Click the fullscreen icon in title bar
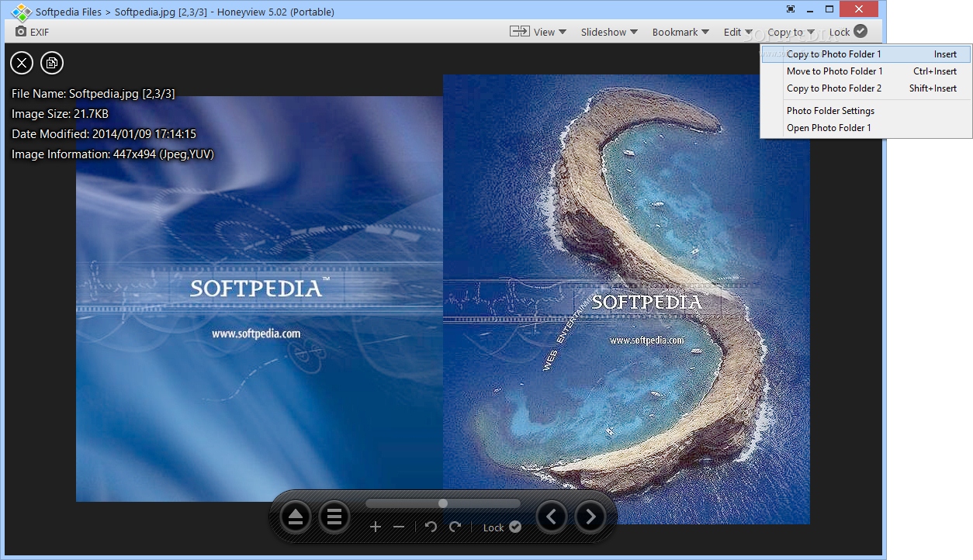 coord(791,9)
